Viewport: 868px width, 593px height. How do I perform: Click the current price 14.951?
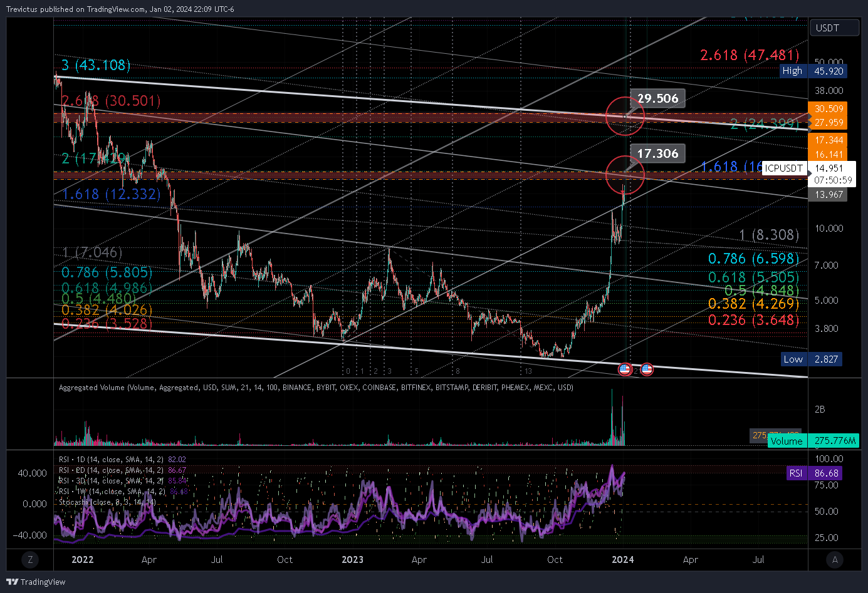pyautogui.click(x=829, y=168)
